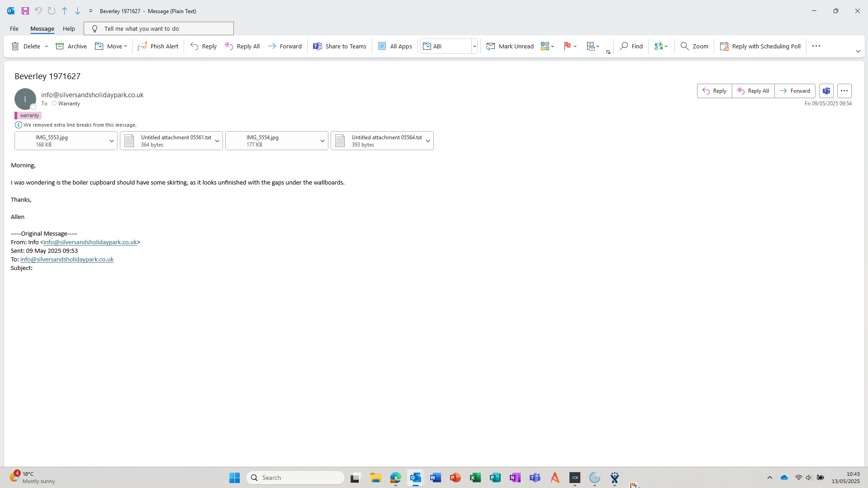868x488 pixels.
Task: Open Phish Alert report tool
Action: 158,46
